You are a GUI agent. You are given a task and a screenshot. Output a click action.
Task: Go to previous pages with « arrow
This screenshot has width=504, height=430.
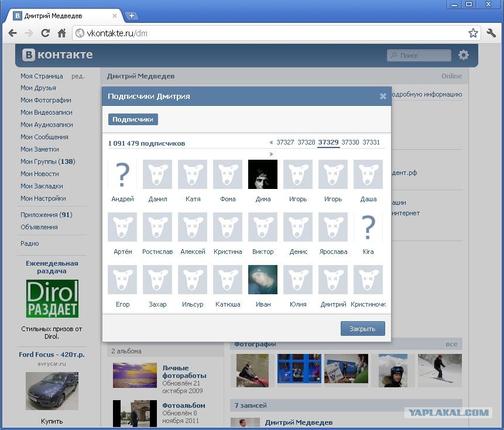coord(271,142)
